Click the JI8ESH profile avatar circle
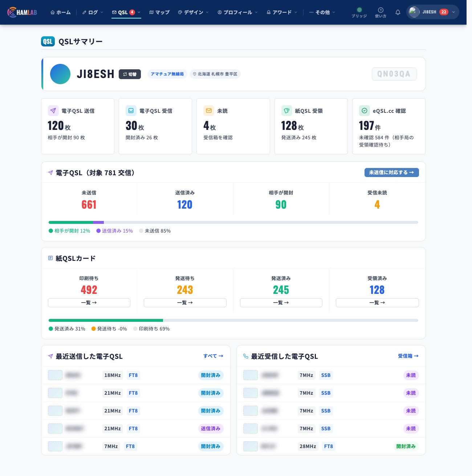 coord(60,74)
